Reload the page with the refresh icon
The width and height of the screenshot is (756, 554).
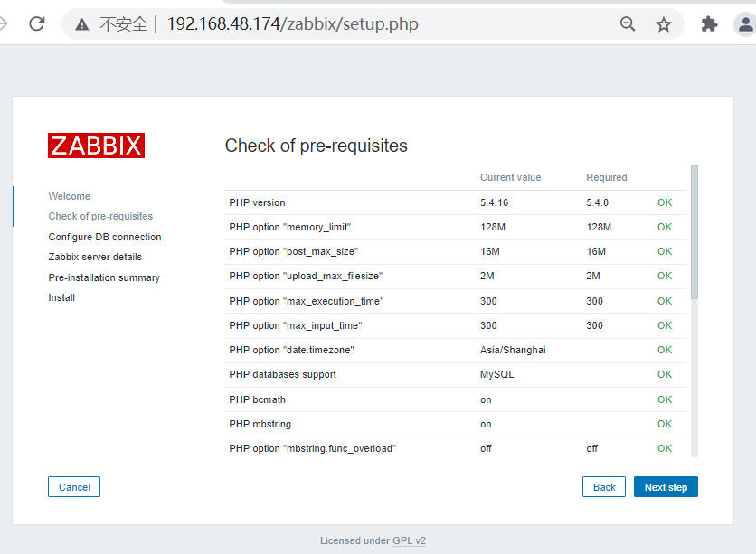(x=37, y=23)
